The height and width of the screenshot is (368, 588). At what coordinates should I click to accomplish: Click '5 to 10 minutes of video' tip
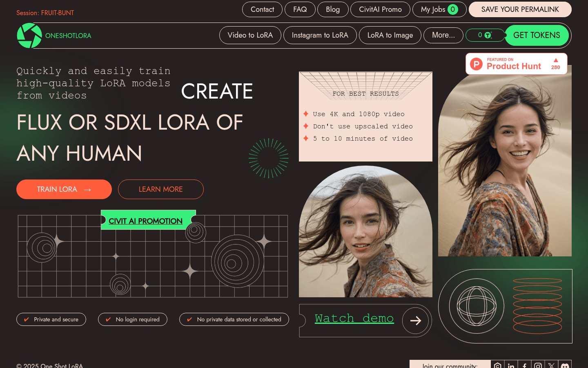(363, 139)
